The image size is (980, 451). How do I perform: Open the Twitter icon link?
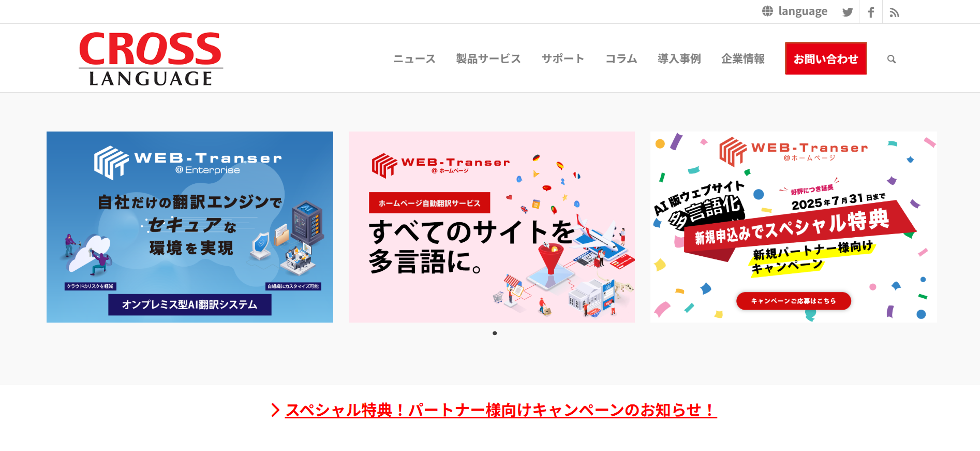pyautogui.click(x=847, y=12)
